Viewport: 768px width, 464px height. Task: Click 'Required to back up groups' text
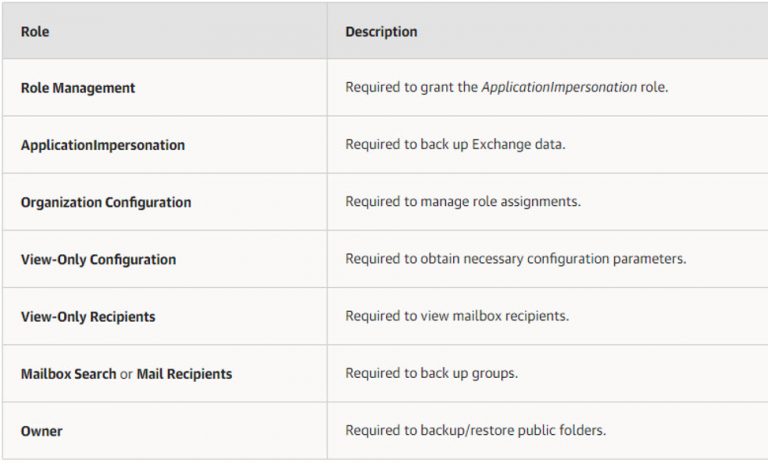432,373
